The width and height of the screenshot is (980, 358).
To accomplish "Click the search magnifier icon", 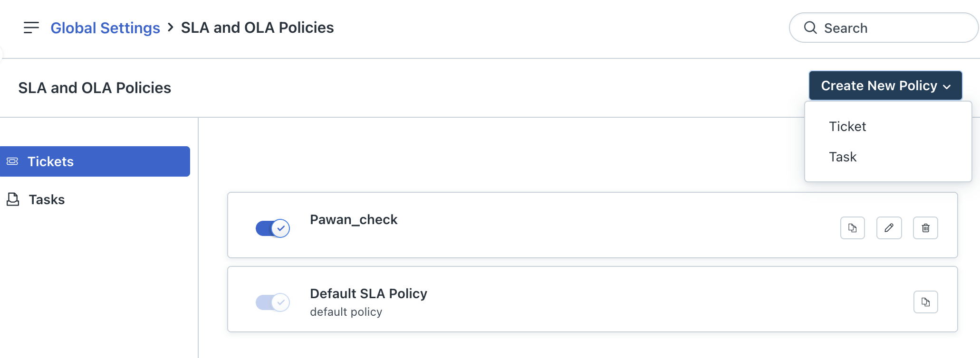I will click(x=810, y=28).
